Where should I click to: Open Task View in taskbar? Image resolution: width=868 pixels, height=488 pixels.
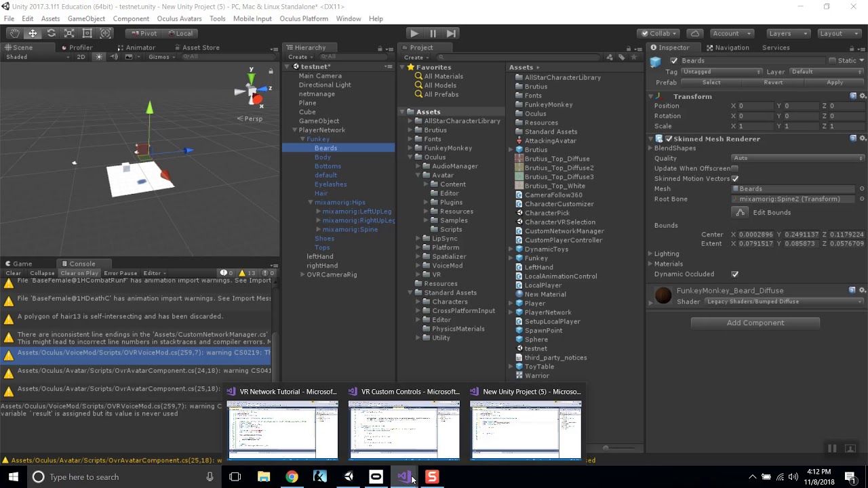[235, 477]
